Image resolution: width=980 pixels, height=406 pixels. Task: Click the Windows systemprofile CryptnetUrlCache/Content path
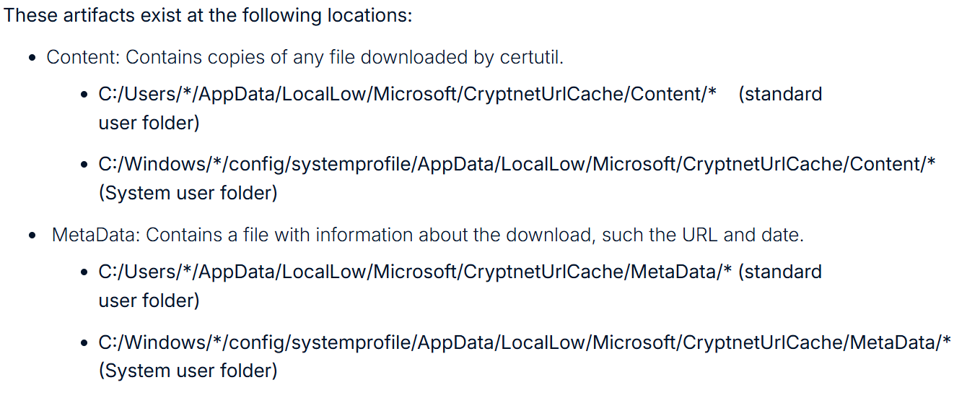click(x=517, y=164)
